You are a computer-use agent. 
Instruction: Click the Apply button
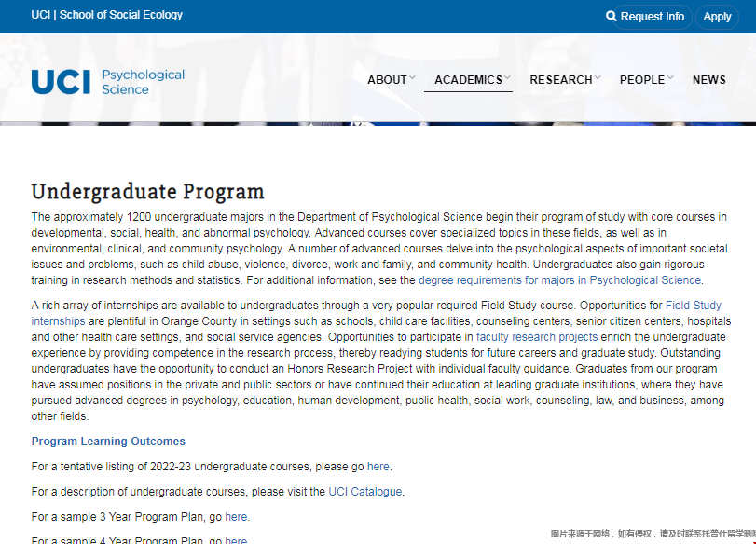tap(717, 16)
